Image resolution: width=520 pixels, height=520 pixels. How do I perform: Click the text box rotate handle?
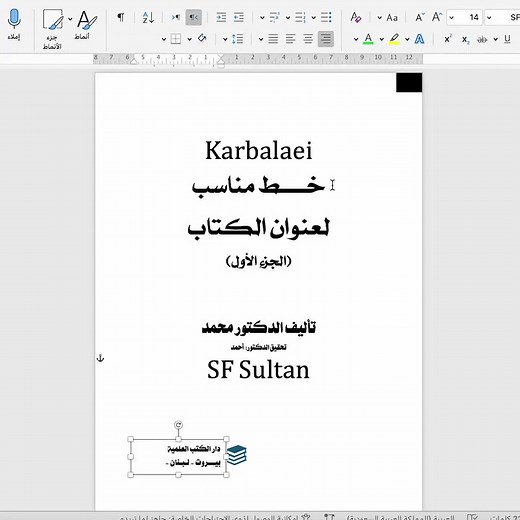pos(178,425)
